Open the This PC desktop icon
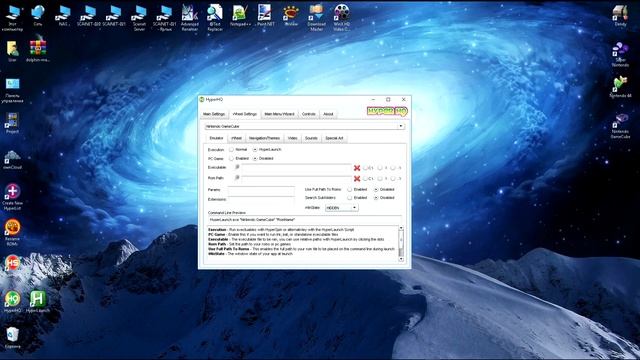 click(12, 18)
